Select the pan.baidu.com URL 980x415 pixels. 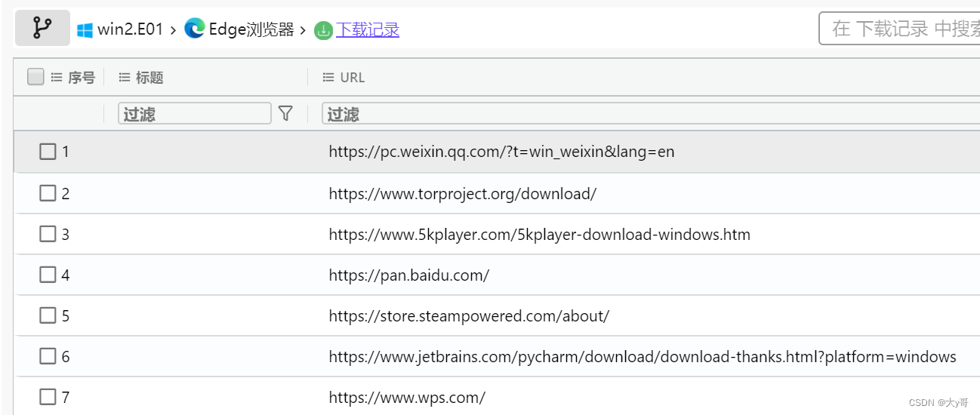coord(409,275)
